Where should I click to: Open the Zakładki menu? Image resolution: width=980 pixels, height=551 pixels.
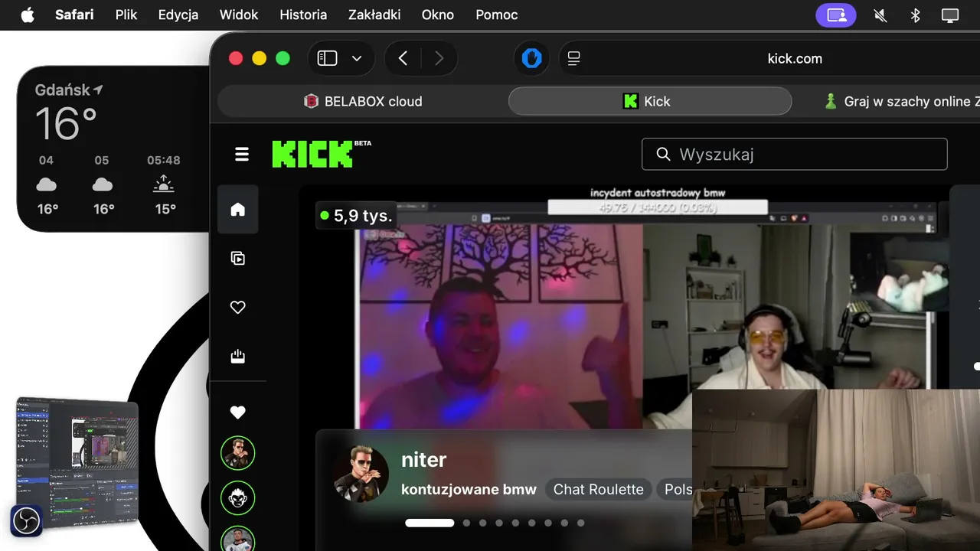coord(374,15)
